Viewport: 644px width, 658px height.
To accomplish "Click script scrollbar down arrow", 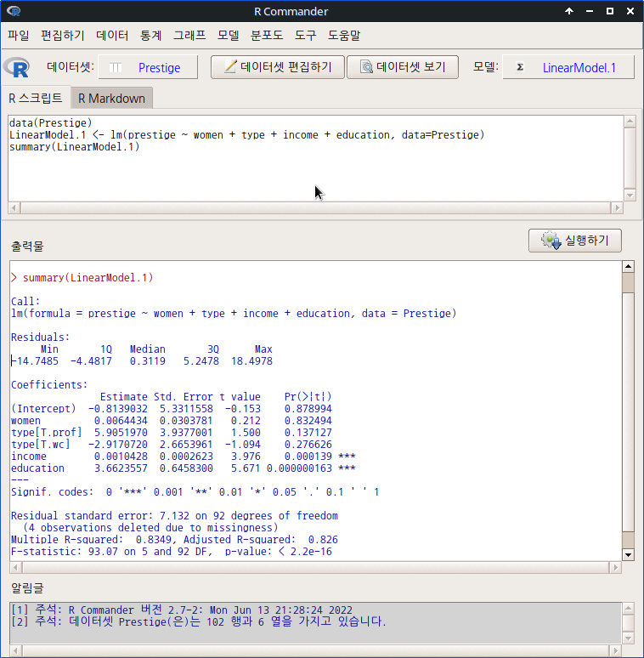I will click(x=630, y=196).
